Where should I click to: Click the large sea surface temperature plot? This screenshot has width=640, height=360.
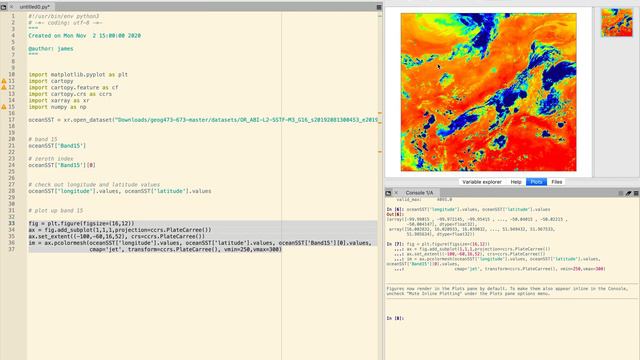488,92
